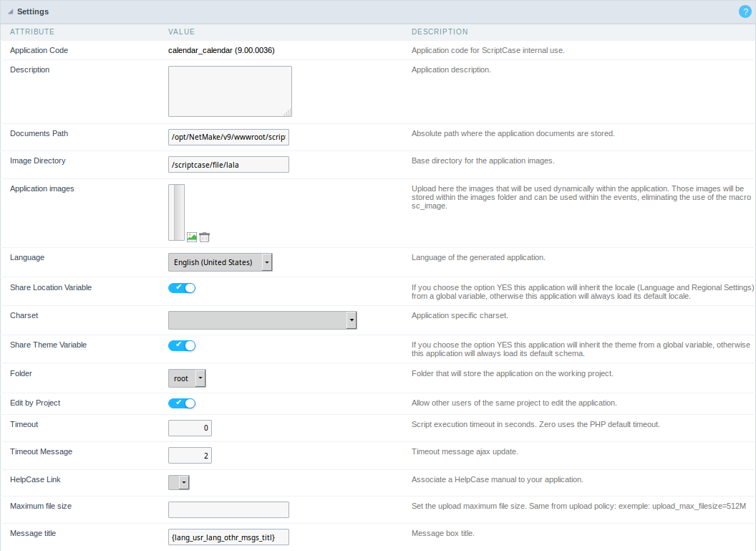
Task: Edit the Image Directory path field
Action: coord(228,164)
